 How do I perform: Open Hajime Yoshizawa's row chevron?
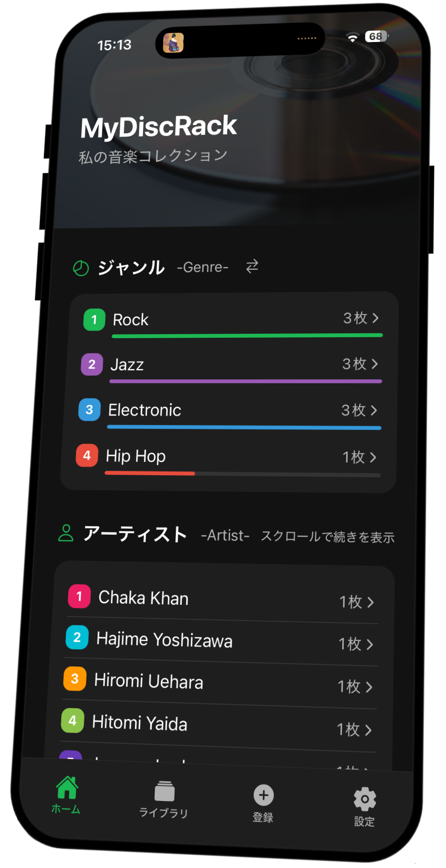tap(370, 643)
